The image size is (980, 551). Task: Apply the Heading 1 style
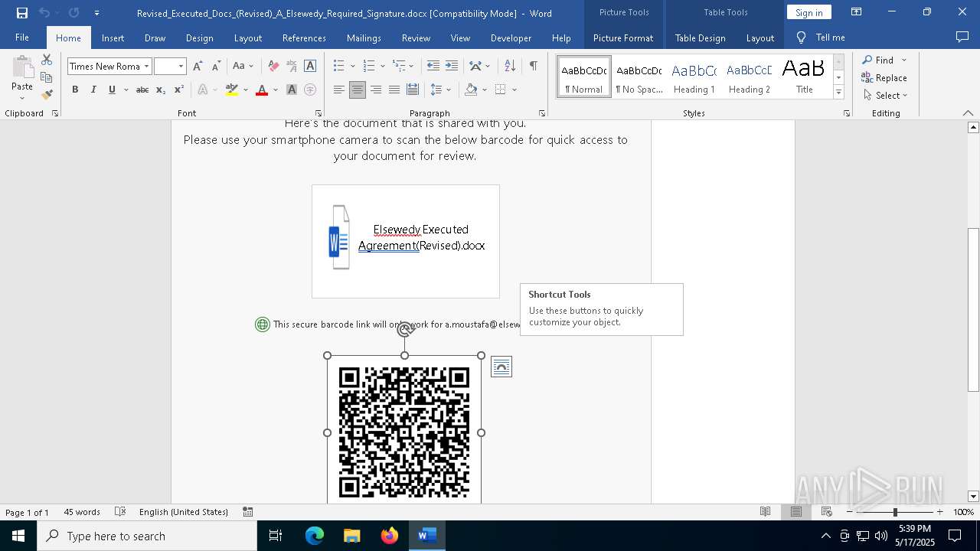[x=694, y=77]
